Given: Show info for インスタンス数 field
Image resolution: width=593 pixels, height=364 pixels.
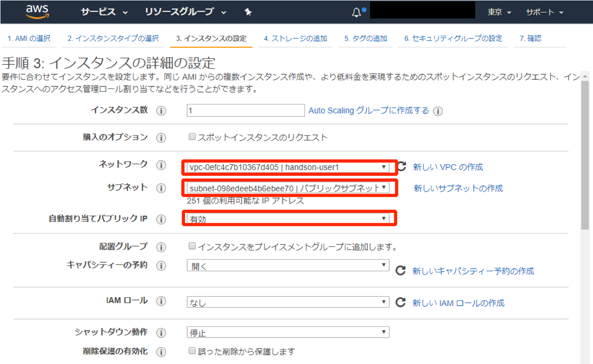Looking at the screenshot, I should pyautogui.click(x=161, y=111).
